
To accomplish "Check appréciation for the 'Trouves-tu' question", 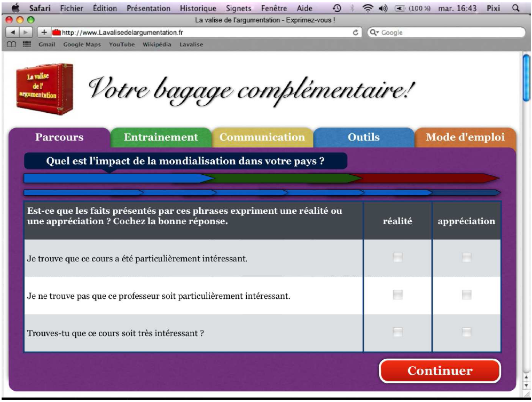I will tap(466, 332).
